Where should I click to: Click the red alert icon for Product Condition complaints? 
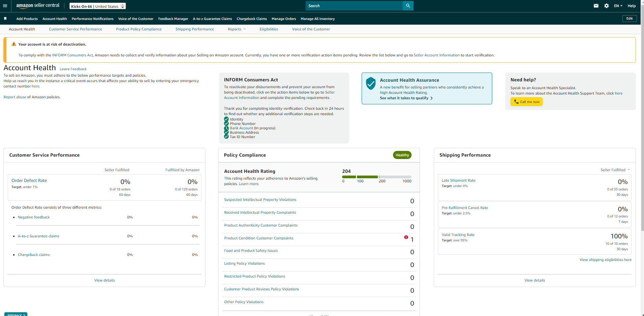click(406, 237)
